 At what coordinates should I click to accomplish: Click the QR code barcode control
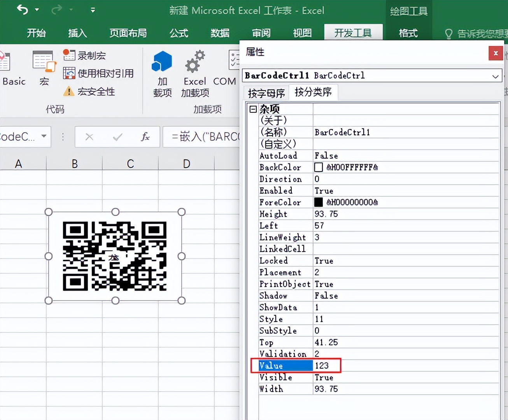pos(115,256)
